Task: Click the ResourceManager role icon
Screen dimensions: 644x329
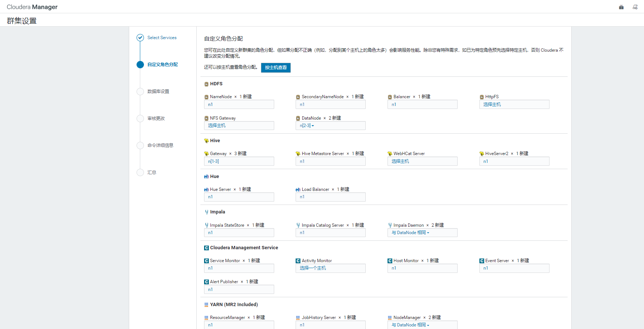Action: point(206,318)
